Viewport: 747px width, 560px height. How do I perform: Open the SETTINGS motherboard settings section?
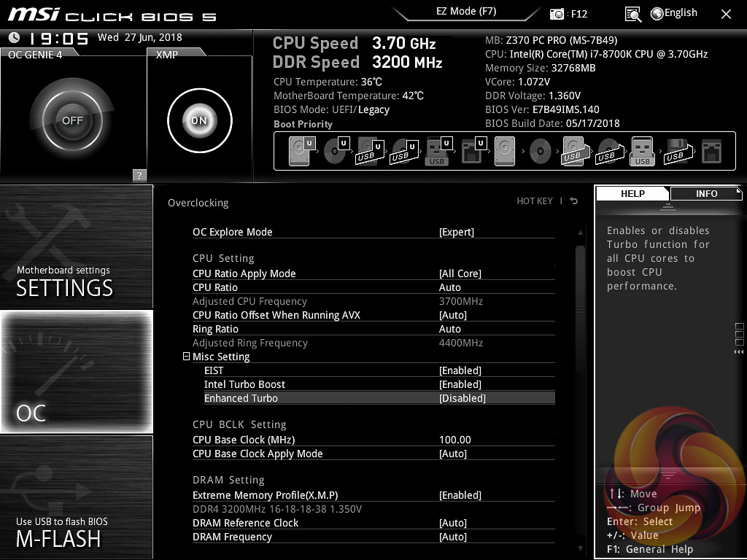click(77, 246)
